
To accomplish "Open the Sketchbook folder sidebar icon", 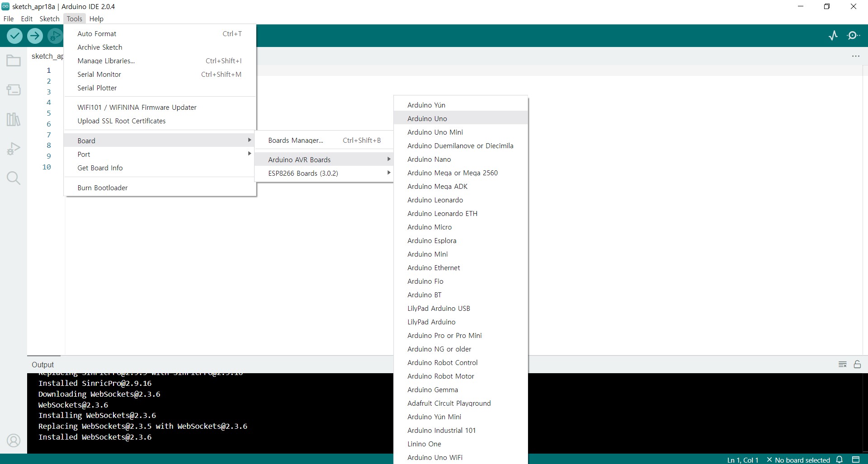I will (14, 61).
